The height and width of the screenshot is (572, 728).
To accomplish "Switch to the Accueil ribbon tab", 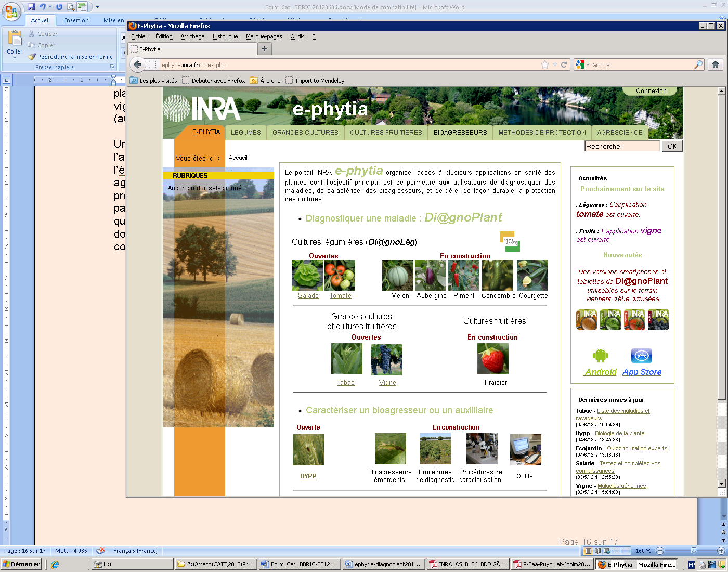I will coord(40,20).
